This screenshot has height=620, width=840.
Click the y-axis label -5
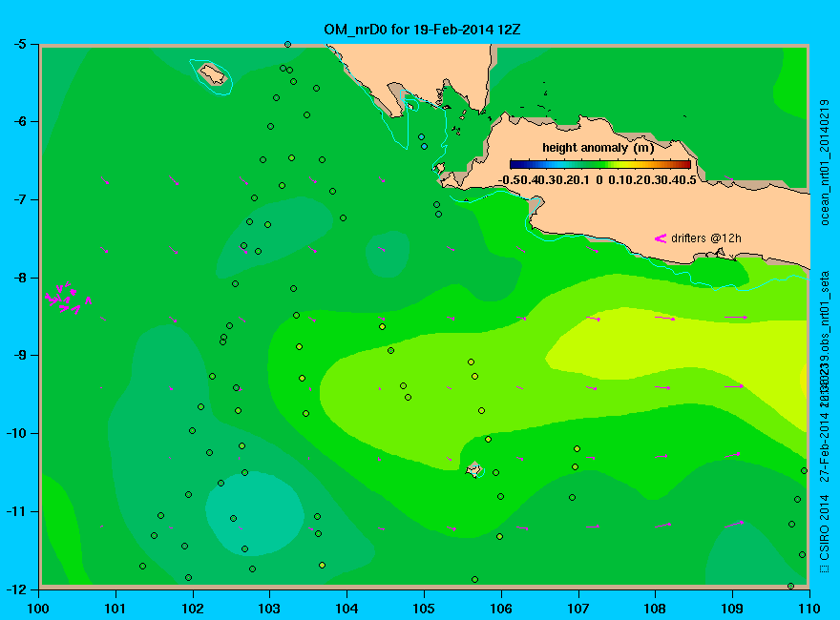coord(19,44)
